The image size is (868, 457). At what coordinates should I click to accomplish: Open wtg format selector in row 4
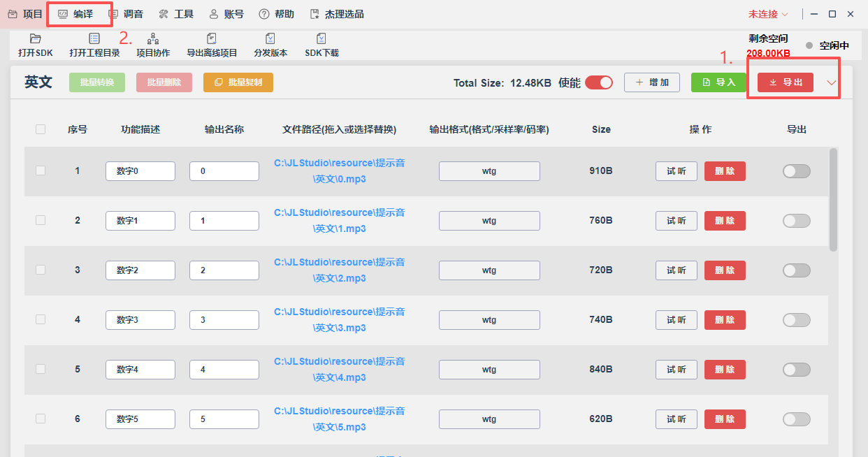coord(489,320)
